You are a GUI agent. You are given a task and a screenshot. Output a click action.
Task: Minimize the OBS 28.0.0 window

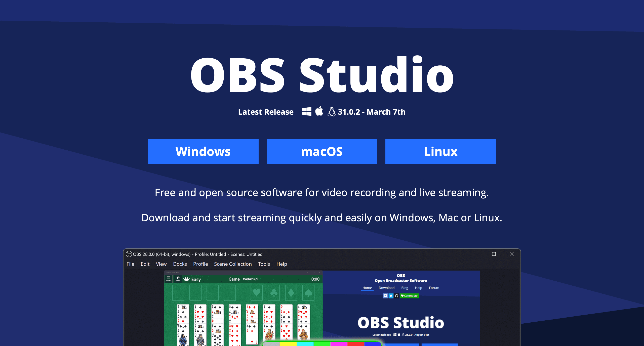point(476,254)
